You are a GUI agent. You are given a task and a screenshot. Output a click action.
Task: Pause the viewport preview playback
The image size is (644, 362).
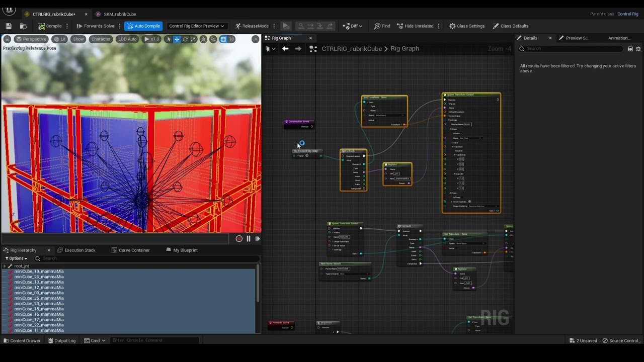[x=248, y=239]
